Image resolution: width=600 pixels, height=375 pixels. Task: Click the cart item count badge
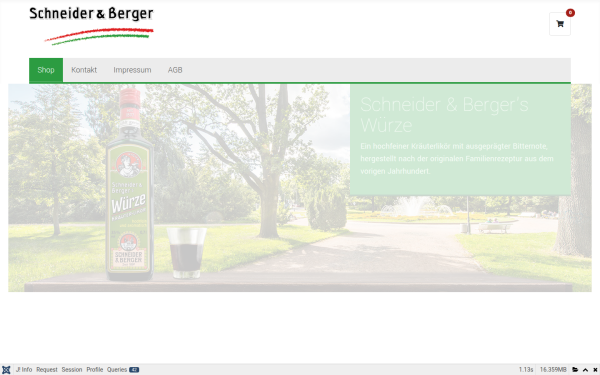click(x=570, y=13)
